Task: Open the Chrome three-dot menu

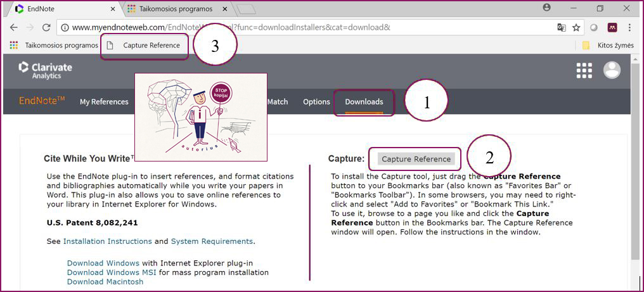Action: point(629,28)
